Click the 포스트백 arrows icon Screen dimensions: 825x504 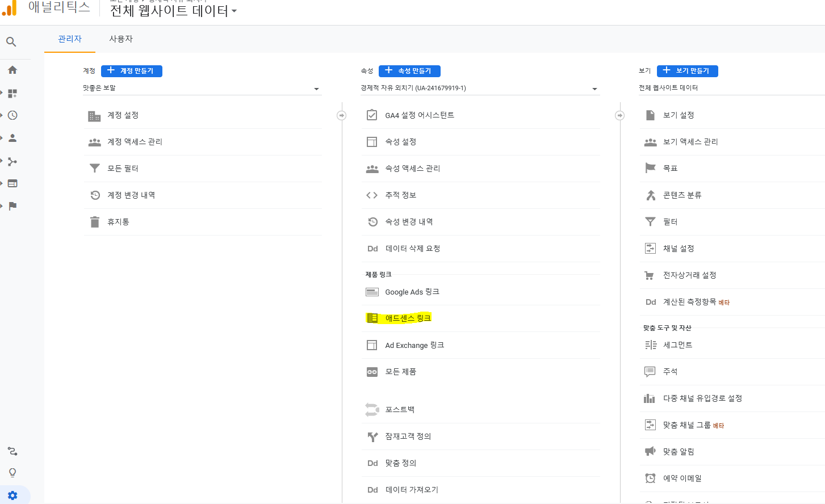372,410
